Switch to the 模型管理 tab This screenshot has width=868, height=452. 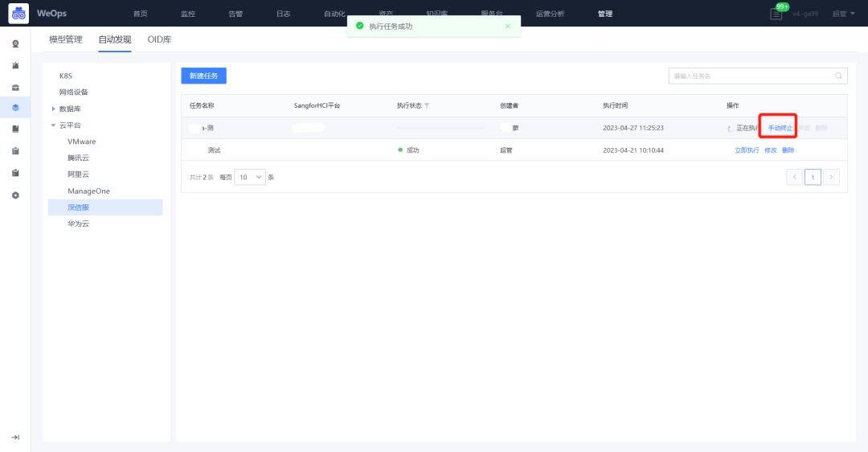coord(65,39)
